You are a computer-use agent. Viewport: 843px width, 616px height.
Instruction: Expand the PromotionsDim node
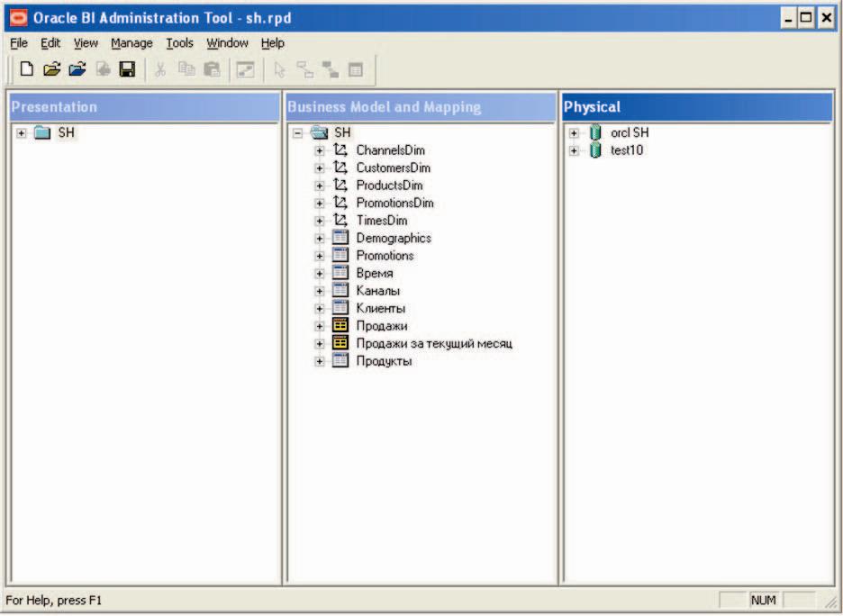(x=320, y=204)
